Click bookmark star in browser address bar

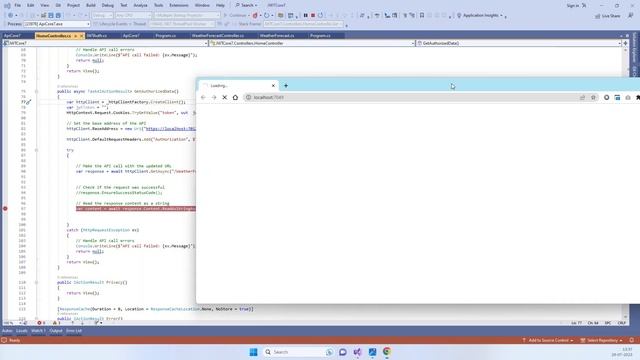593,98
